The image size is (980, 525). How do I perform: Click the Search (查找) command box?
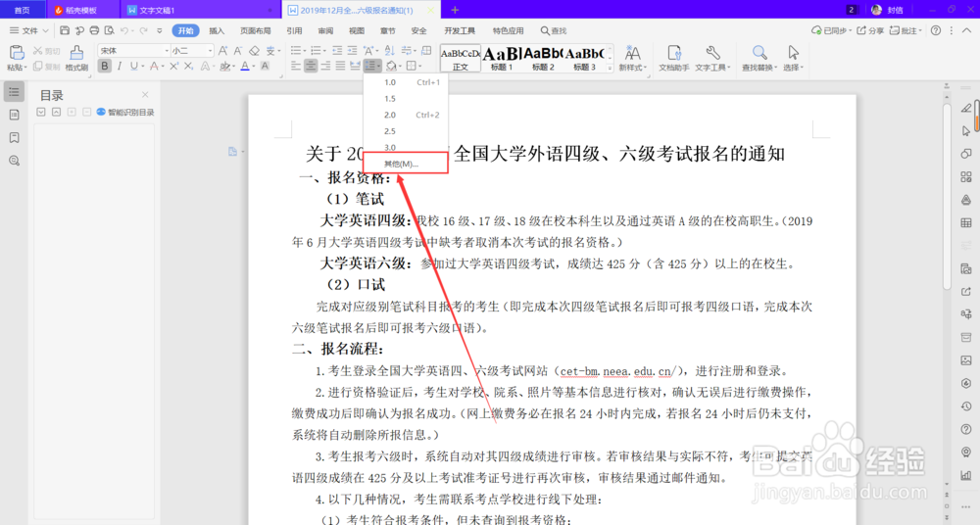tap(554, 30)
